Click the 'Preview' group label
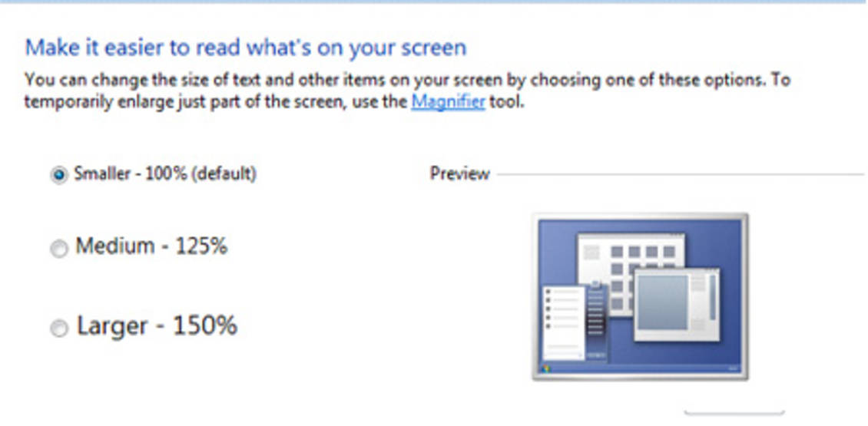 459,174
